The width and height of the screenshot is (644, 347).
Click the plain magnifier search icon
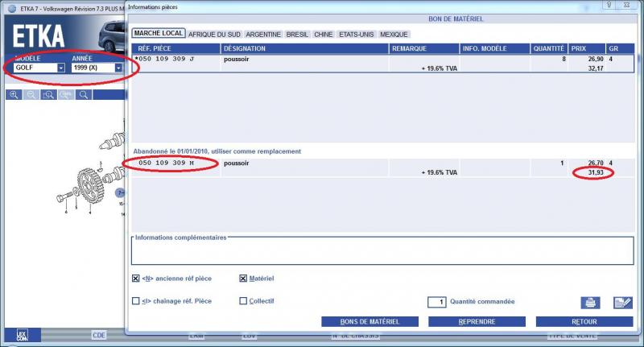pyautogui.click(x=84, y=95)
